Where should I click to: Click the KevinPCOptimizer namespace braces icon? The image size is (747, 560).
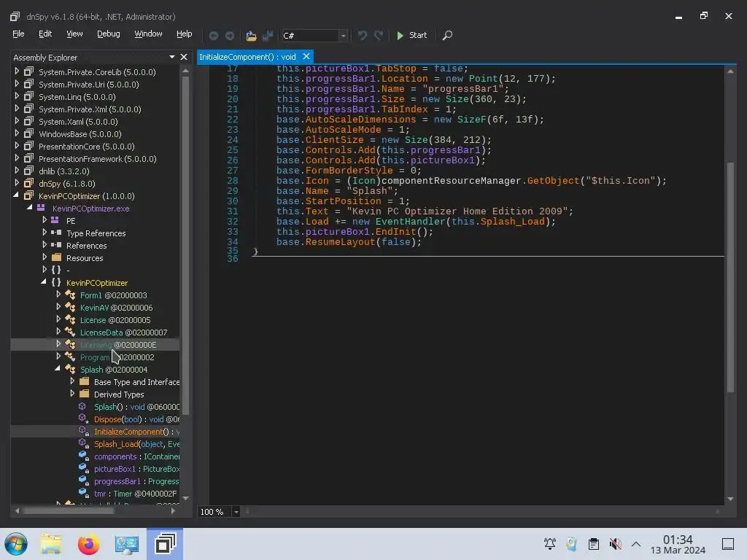tap(56, 282)
